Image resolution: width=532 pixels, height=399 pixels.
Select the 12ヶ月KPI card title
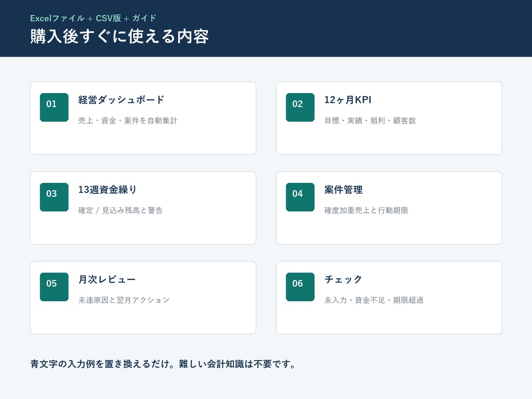tap(348, 100)
